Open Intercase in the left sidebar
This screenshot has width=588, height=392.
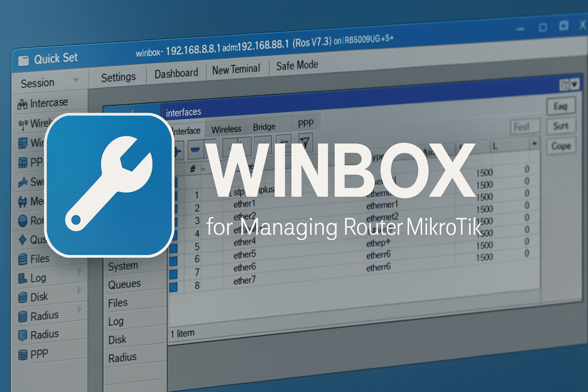[49, 103]
